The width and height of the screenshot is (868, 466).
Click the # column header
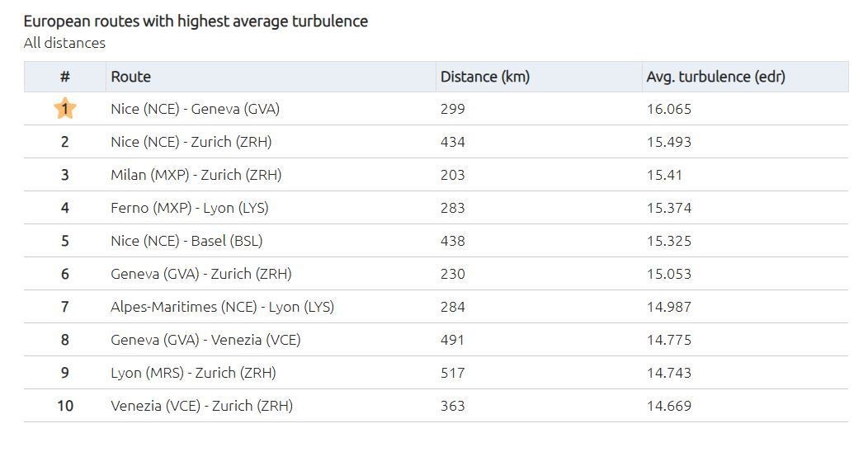64,77
